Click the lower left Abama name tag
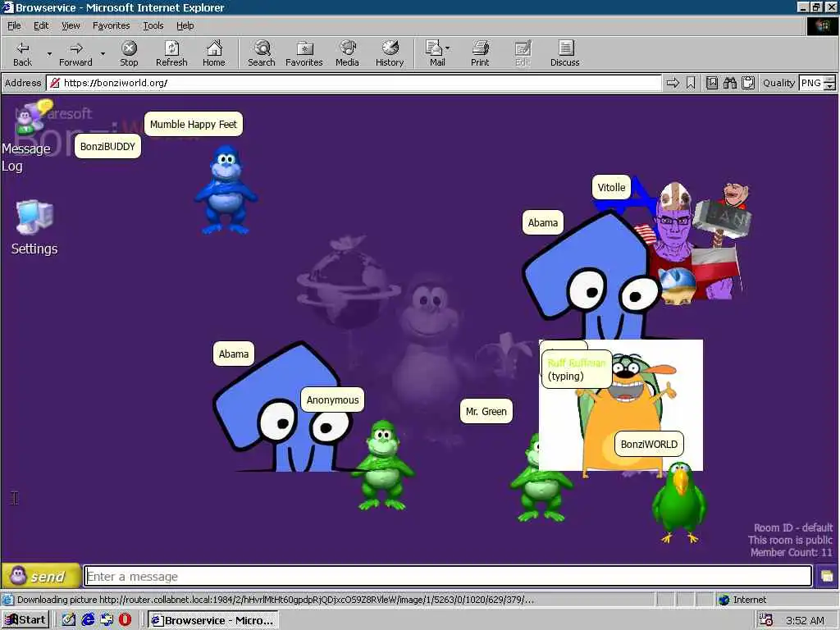Image resolution: width=840 pixels, height=630 pixels. [234, 354]
